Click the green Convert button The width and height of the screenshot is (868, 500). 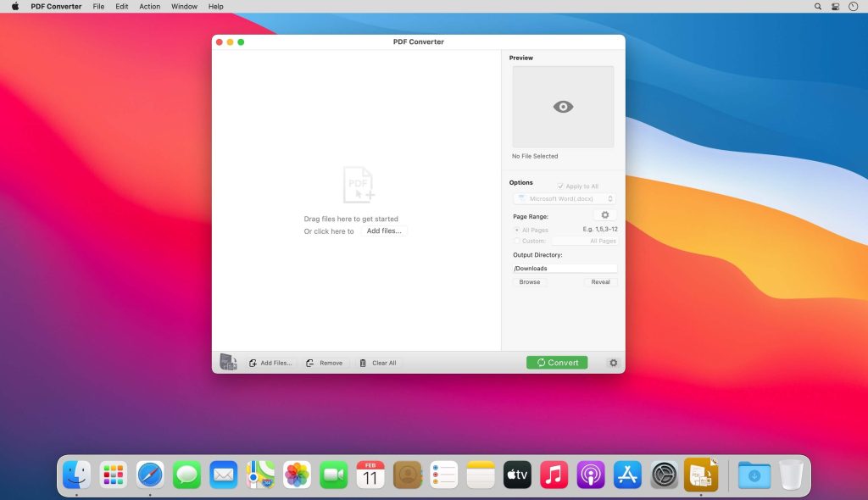(557, 362)
